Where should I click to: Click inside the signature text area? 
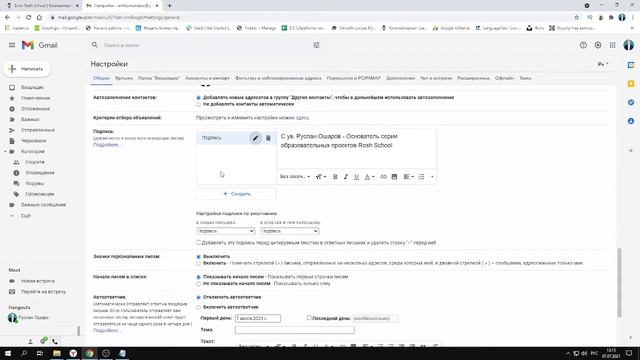[357, 150]
